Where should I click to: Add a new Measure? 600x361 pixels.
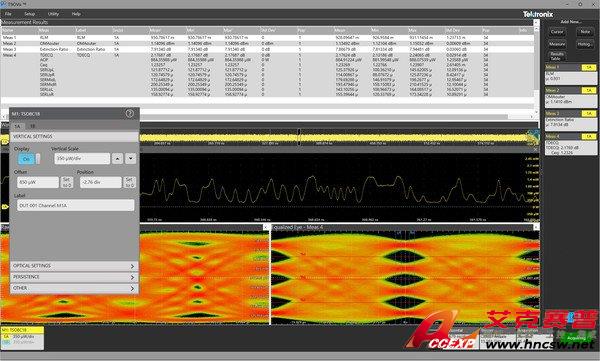coord(557,44)
